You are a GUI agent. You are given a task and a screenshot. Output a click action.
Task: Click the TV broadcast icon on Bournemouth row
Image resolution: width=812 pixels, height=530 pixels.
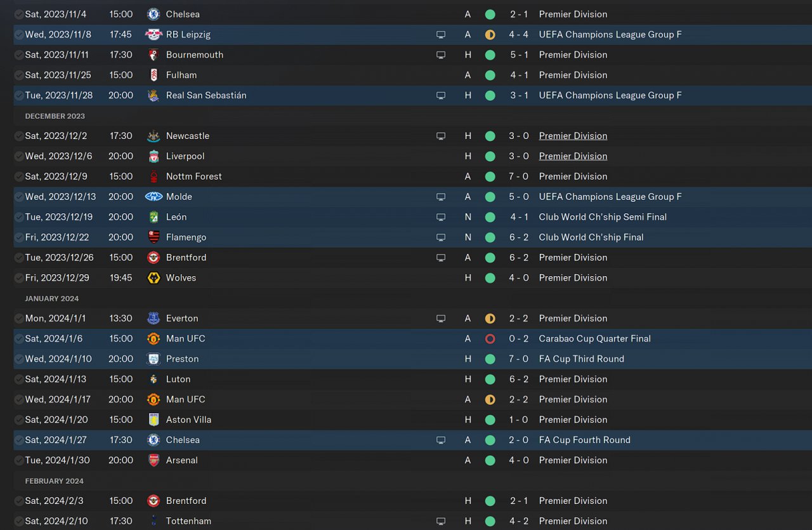441,55
